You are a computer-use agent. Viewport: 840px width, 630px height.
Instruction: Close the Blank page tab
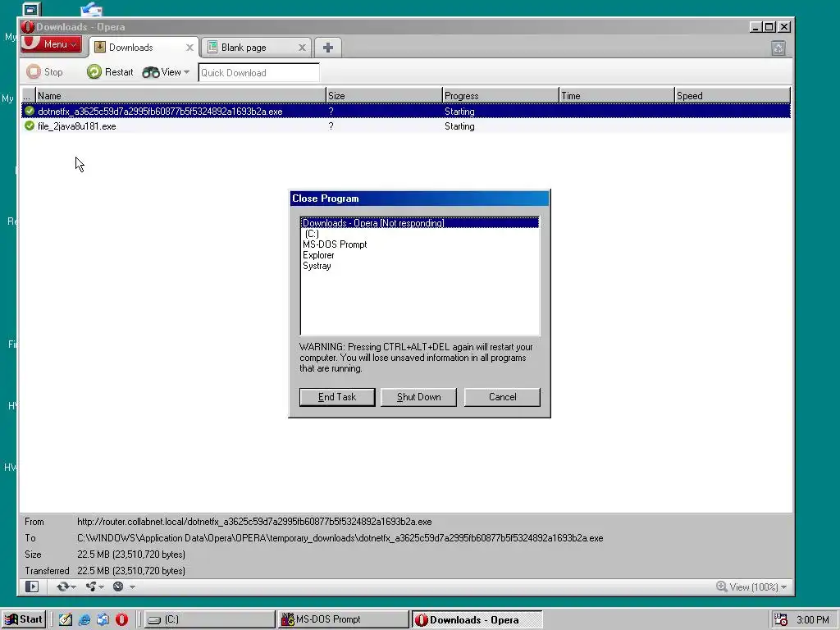point(302,48)
